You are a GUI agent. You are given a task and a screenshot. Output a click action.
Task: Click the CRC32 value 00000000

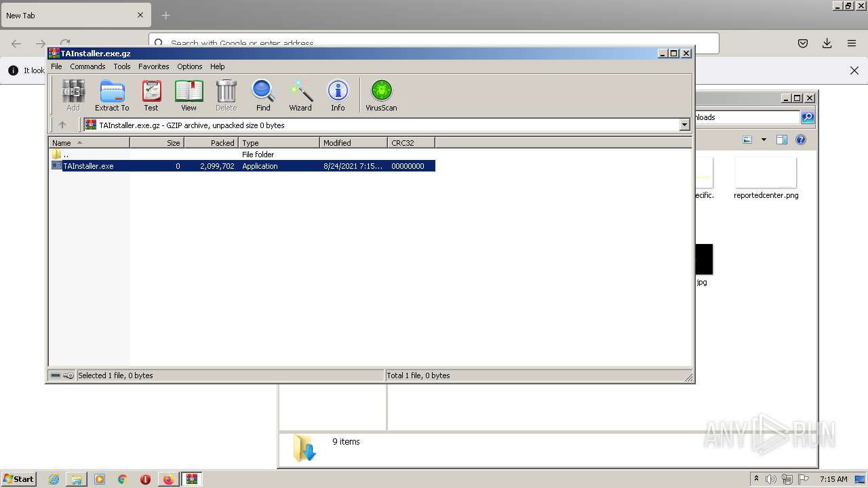(x=408, y=166)
